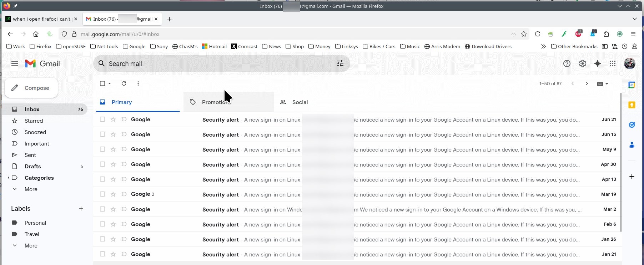Show tracking protection shield icon
Viewport: 644px width, 265px height.
[x=64, y=34]
